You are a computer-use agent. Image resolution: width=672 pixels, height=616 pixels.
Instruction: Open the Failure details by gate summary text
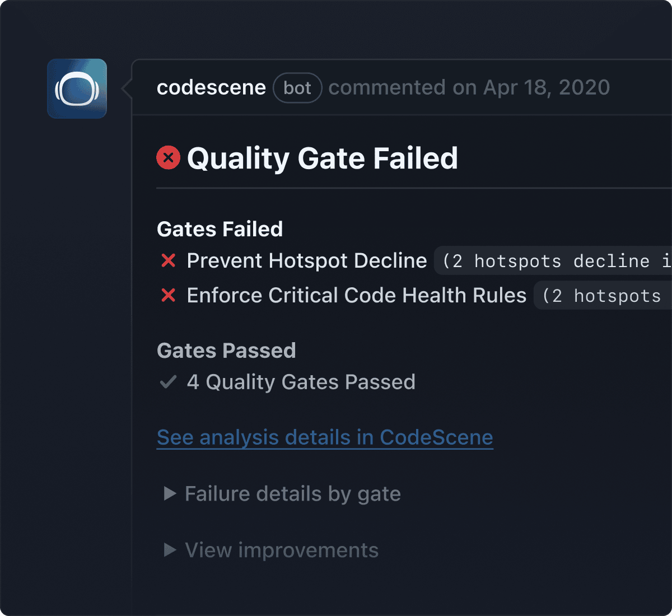(293, 494)
